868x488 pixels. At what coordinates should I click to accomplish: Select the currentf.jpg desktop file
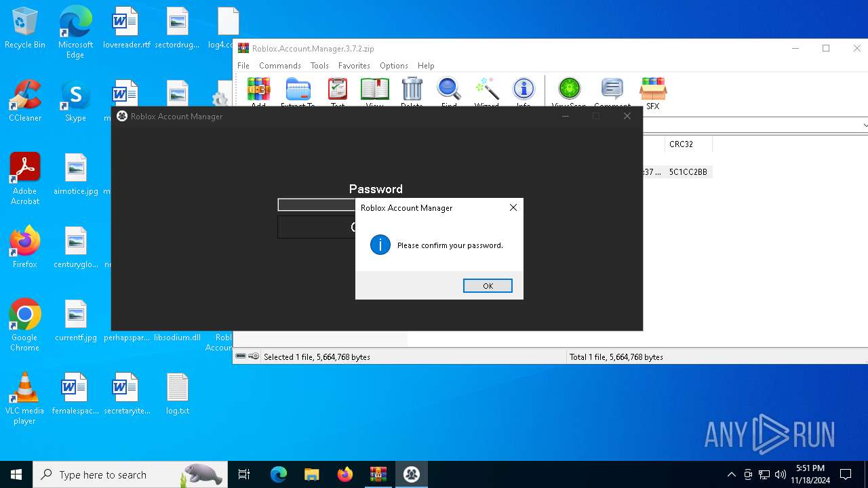coord(75,321)
